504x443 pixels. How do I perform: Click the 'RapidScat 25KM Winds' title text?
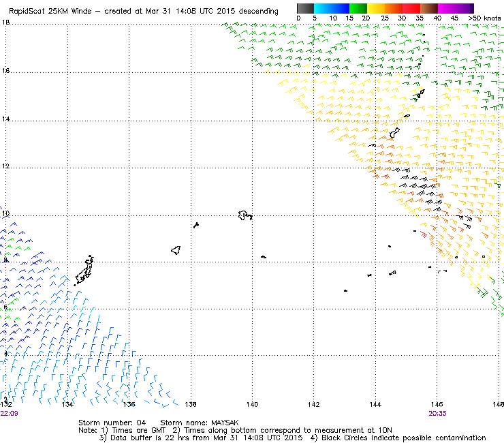50,12
